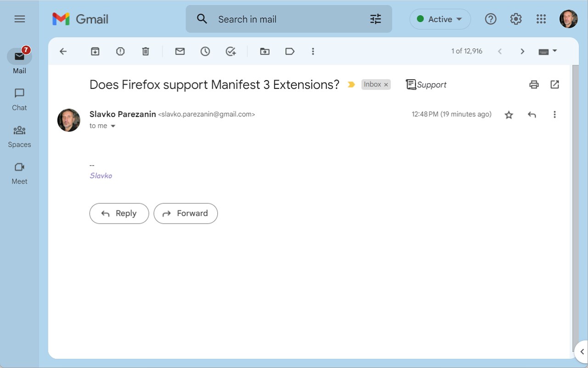Print the conversation with the printer icon
This screenshot has height=368, width=588.
[534, 85]
